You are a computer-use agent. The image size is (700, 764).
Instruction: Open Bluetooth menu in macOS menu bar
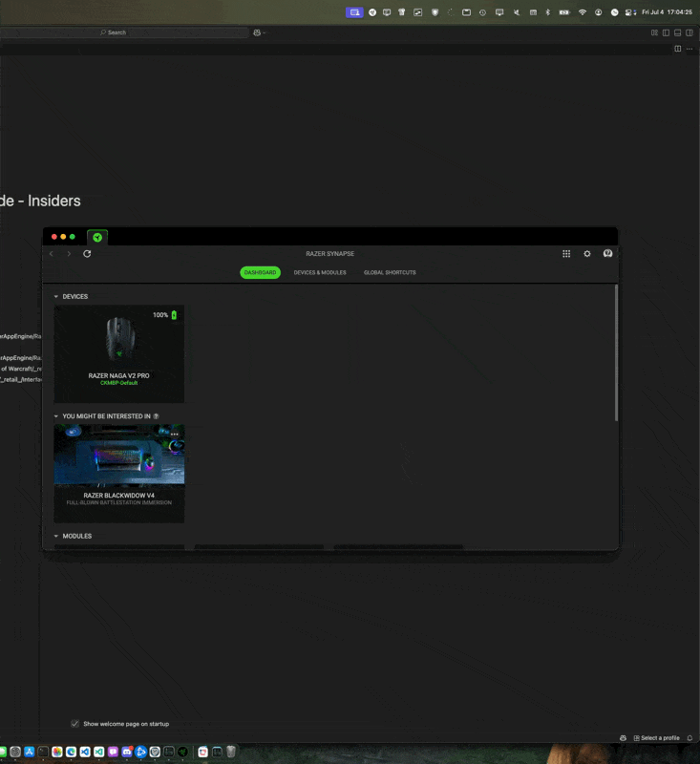(x=547, y=12)
